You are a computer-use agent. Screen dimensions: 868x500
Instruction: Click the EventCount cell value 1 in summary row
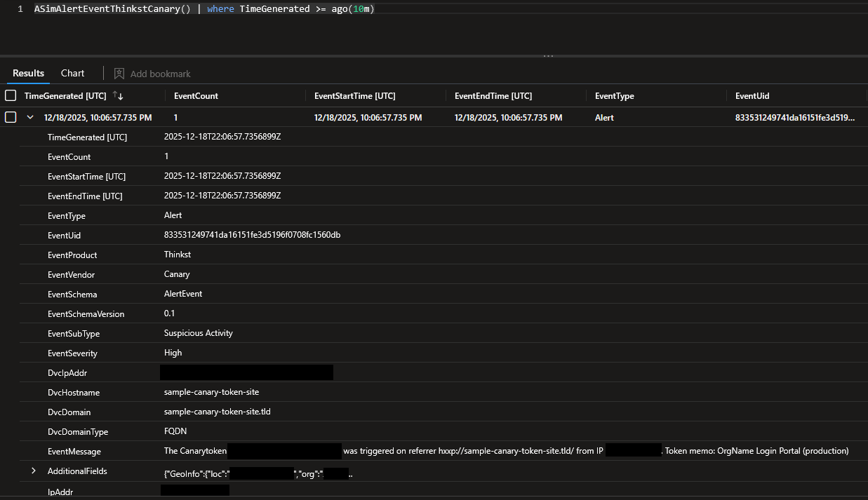(x=175, y=117)
